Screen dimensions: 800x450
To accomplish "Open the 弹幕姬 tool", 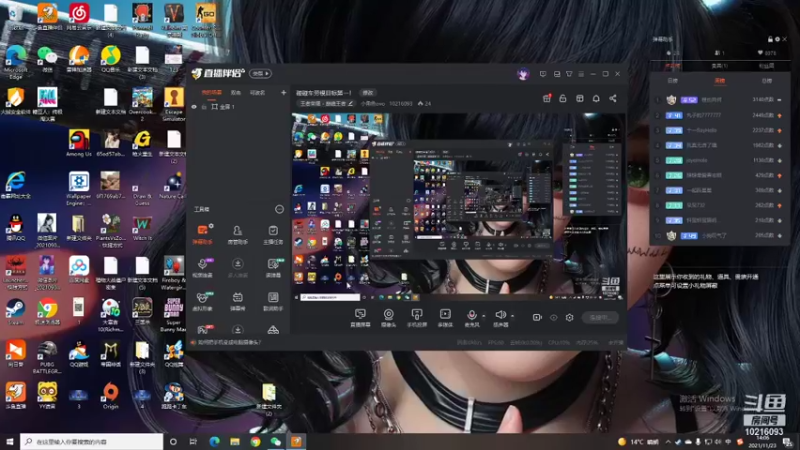I will pyautogui.click(x=237, y=301).
